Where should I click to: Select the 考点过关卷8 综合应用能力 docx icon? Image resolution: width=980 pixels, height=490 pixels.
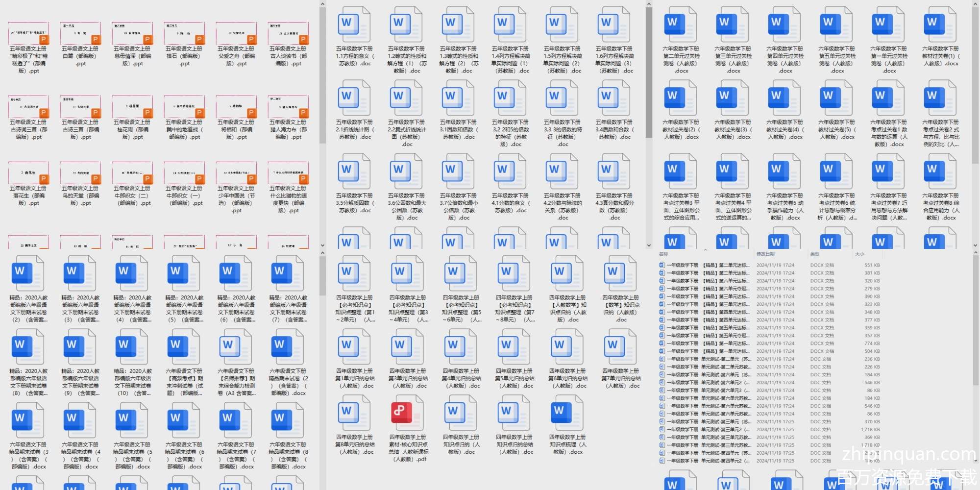(x=940, y=171)
